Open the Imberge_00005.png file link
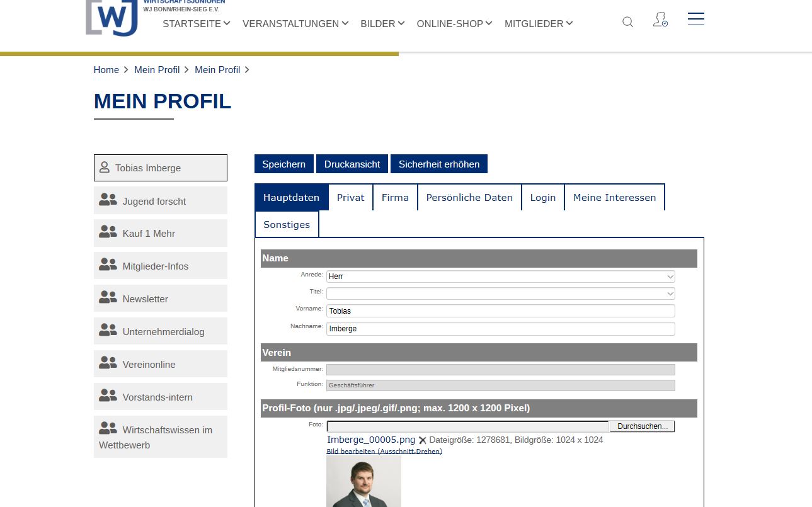Screen dimensions: 812x507 click(x=371, y=440)
